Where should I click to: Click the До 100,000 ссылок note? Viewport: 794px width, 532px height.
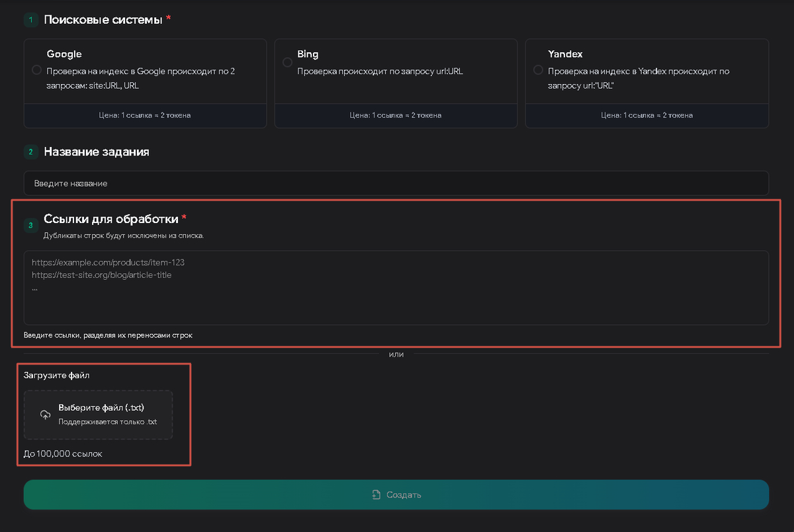[x=63, y=454]
